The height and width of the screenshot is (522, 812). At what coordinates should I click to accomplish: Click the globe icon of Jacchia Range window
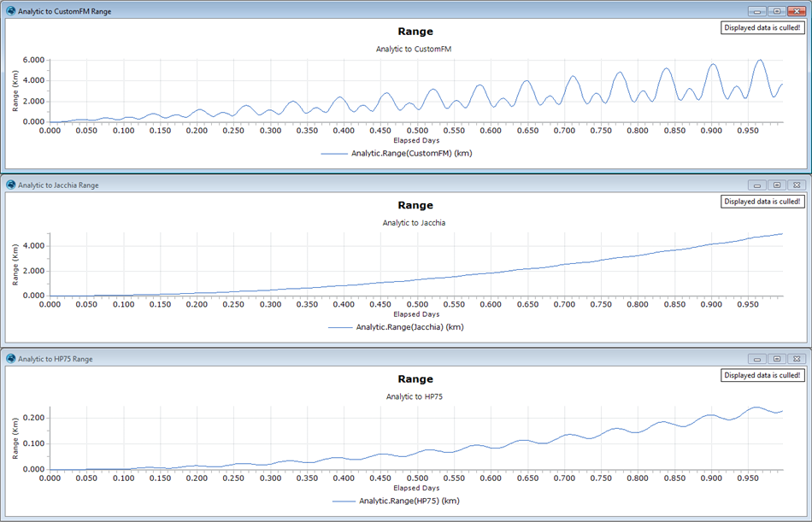pos(11,185)
